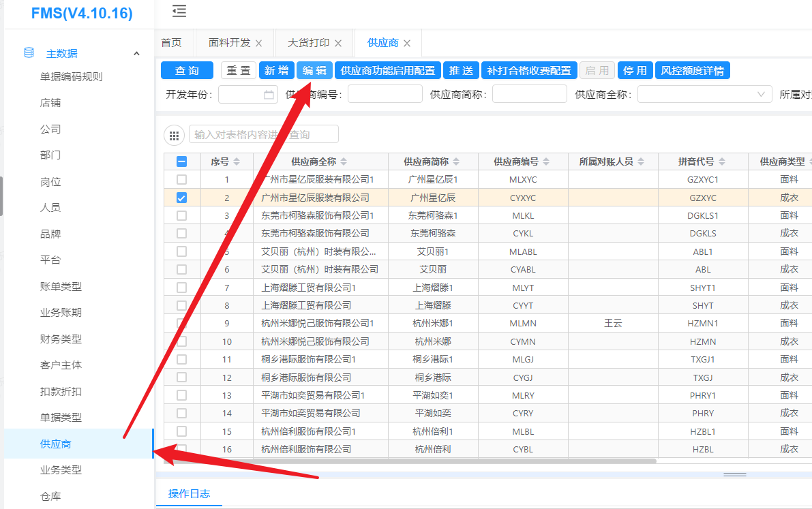Uncheck the row 2 checkbox for 广州星亿辰

182,198
